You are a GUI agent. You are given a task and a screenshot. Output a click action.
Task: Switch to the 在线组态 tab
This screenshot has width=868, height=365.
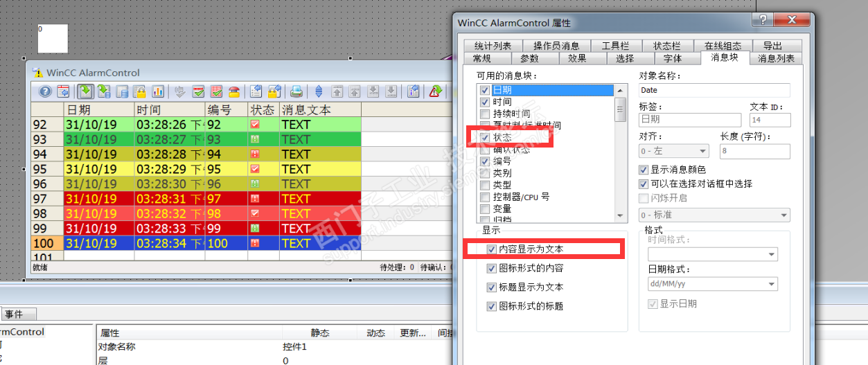click(x=723, y=46)
